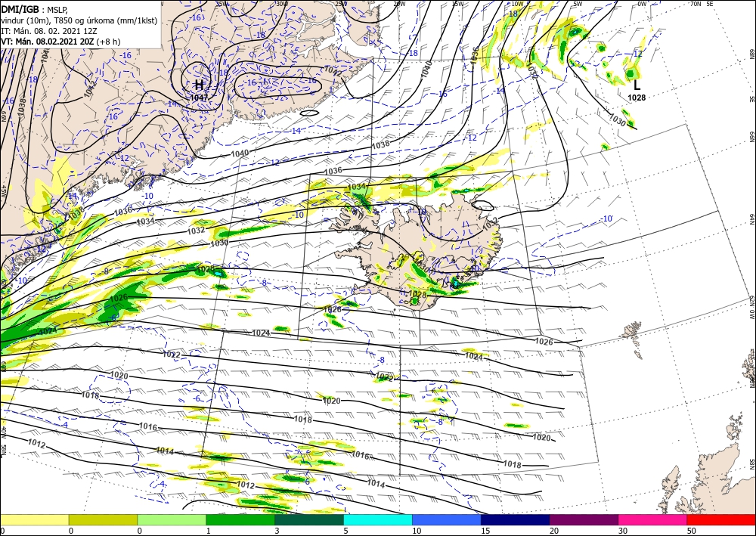Click the 5W longitude label at top
Viewport: 756px width, 536px height.
tap(578, 4)
